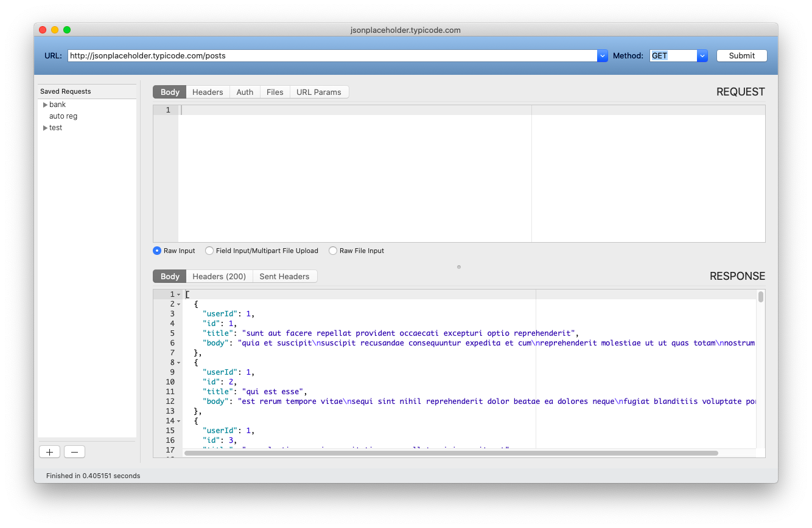Image resolution: width=812 pixels, height=528 pixels.
Task: Click the URL input field
Action: [x=332, y=55]
